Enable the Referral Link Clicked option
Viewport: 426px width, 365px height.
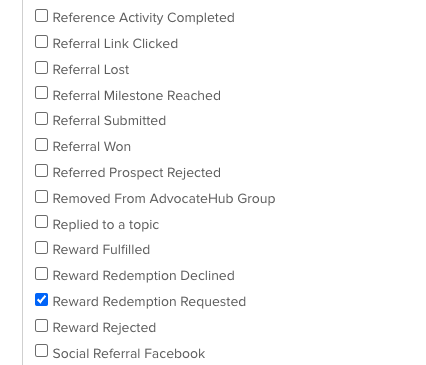[x=41, y=42]
